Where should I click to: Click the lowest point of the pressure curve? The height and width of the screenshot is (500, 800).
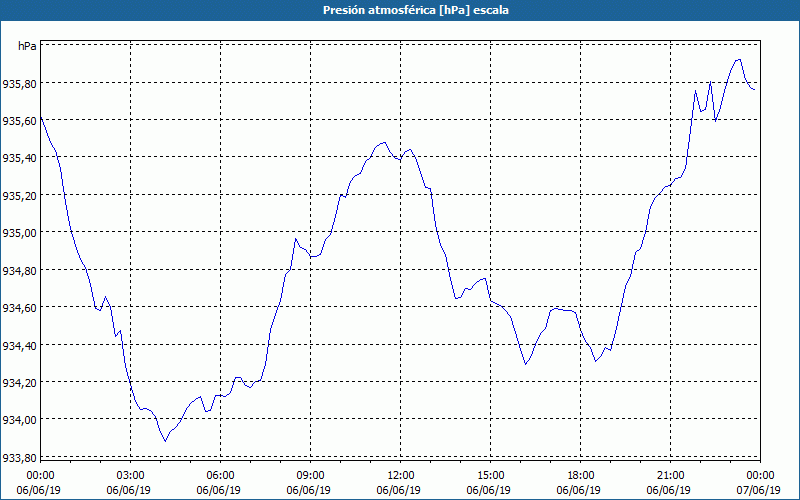(165, 441)
